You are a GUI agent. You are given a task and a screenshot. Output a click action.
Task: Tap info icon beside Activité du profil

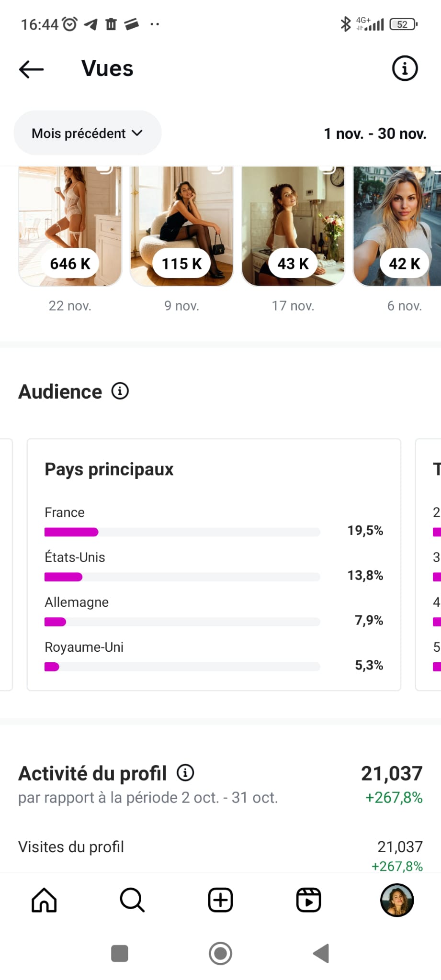[185, 772]
